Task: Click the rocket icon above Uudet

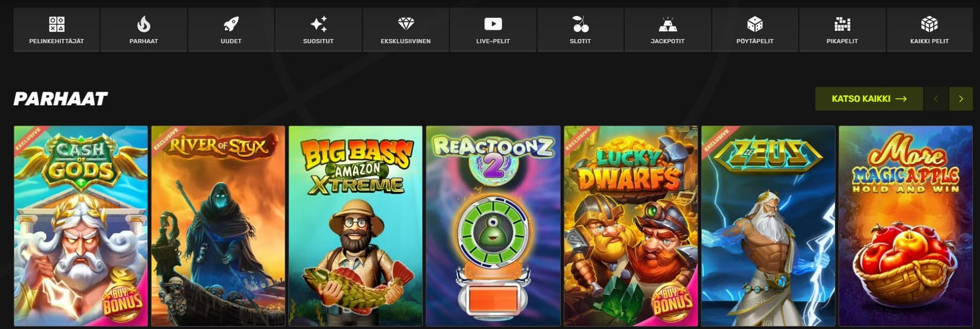Action: pyautogui.click(x=231, y=24)
